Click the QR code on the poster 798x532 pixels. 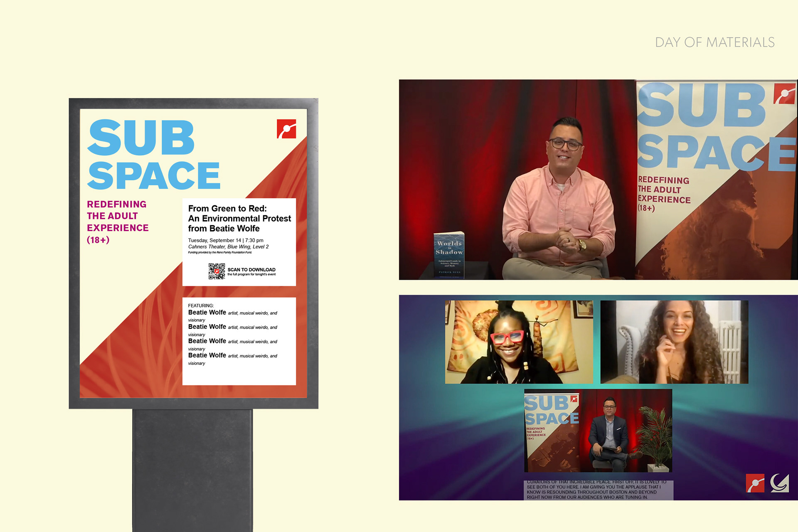point(217,271)
